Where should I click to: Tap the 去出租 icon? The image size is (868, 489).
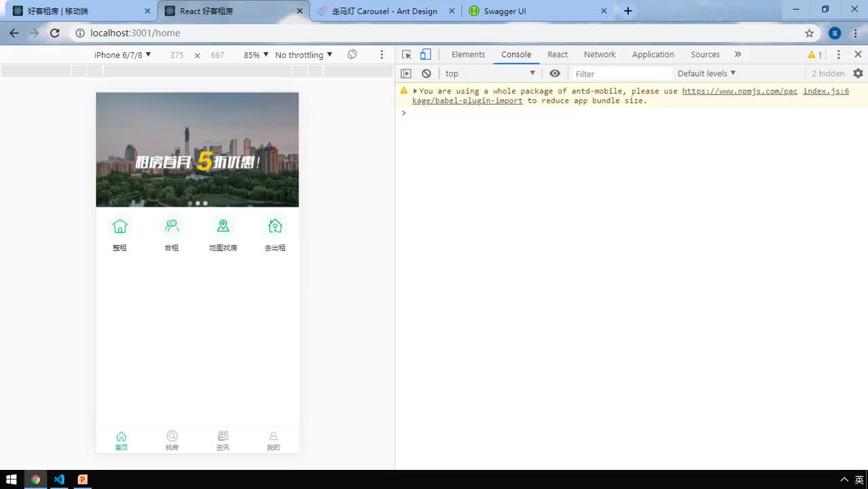pyautogui.click(x=275, y=226)
